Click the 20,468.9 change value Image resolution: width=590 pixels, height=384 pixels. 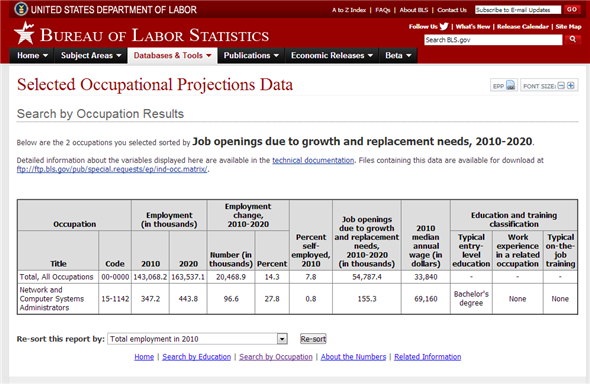pyautogui.click(x=231, y=277)
